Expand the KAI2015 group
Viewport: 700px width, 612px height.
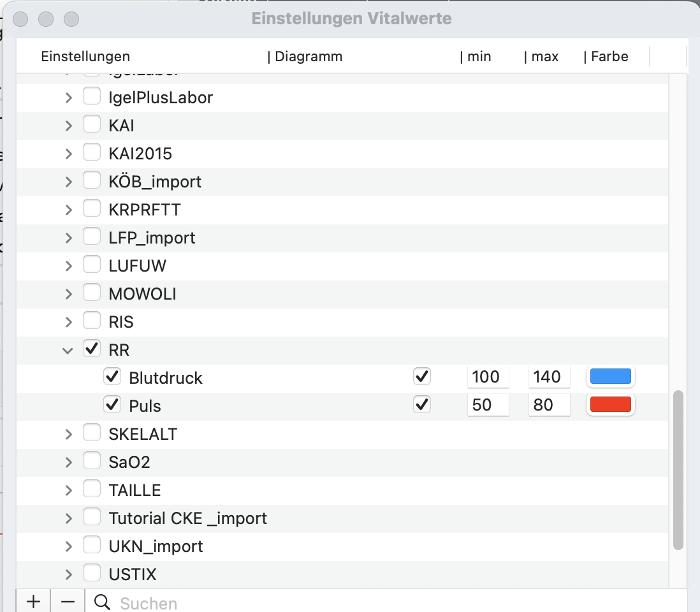68,154
